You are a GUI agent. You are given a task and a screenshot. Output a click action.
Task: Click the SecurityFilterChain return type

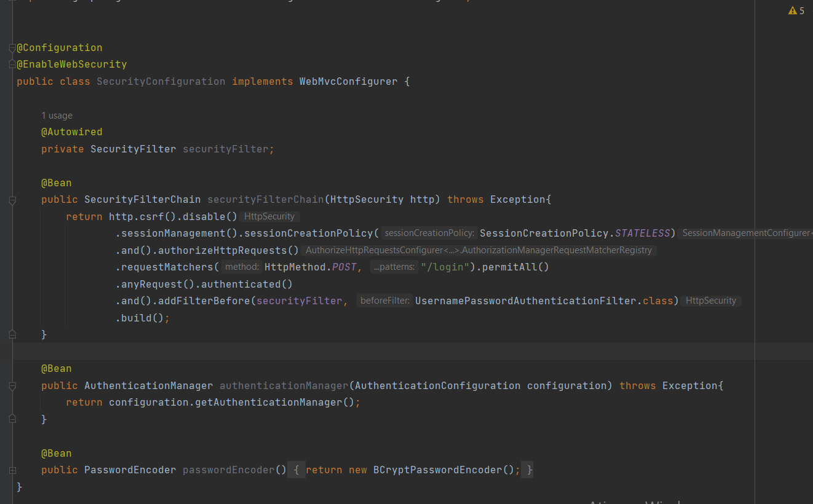click(x=143, y=200)
